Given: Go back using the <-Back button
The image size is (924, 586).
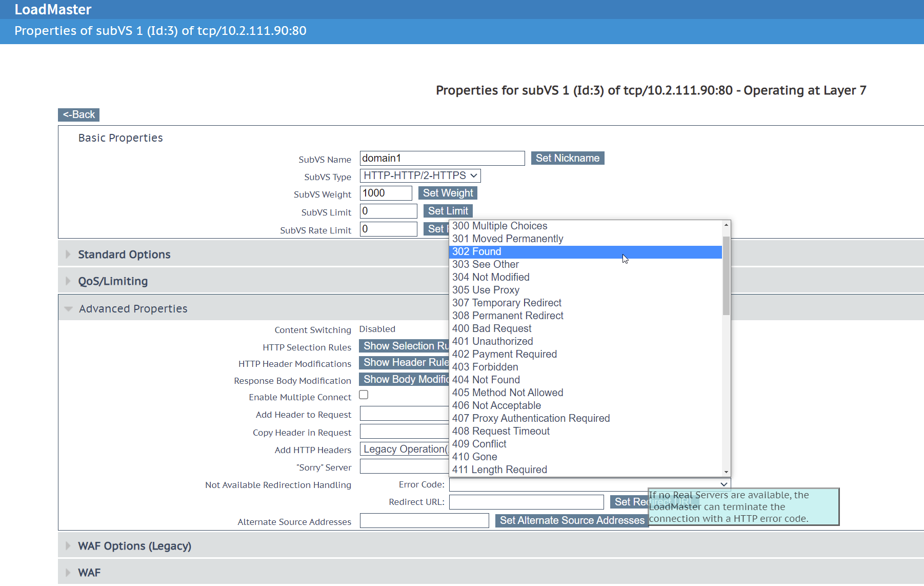Looking at the screenshot, I should pyautogui.click(x=78, y=114).
